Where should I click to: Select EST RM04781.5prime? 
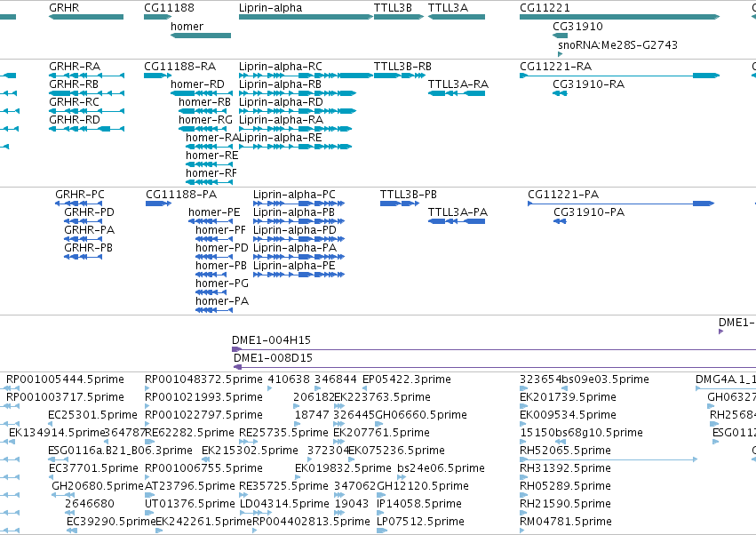pos(566,522)
